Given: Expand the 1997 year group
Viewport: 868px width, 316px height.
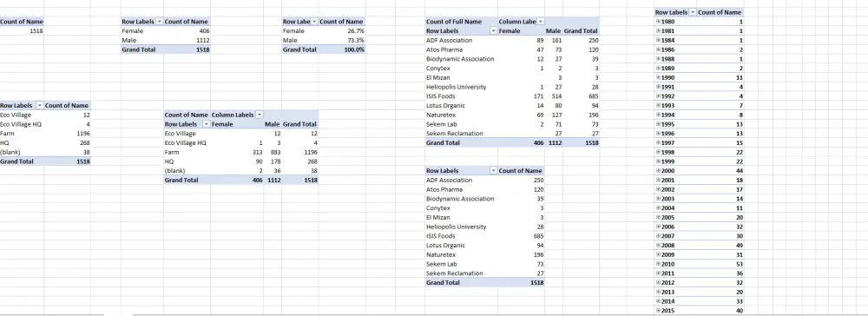Looking at the screenshot, I should (659, 142).
